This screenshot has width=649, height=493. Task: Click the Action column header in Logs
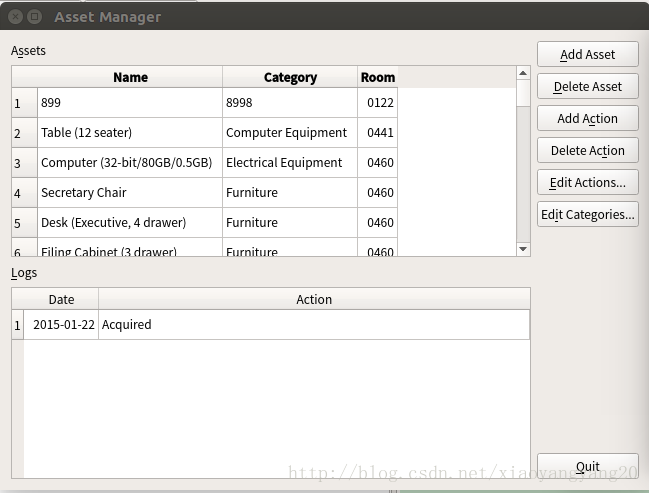click(314, 299)
